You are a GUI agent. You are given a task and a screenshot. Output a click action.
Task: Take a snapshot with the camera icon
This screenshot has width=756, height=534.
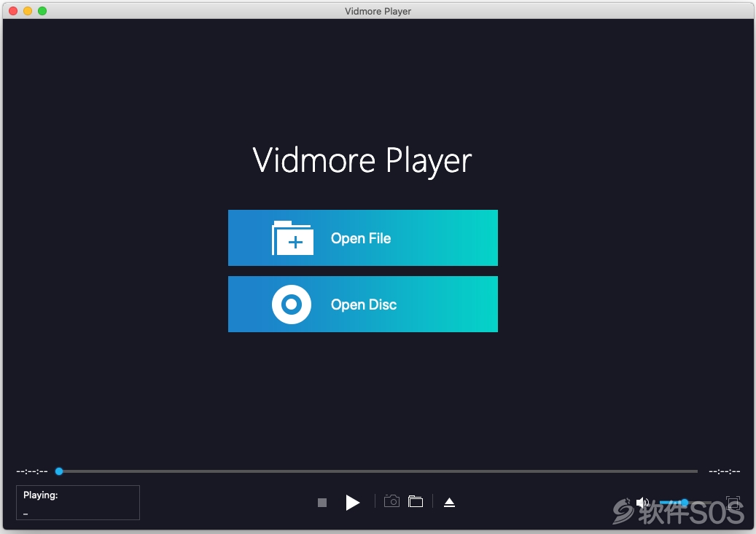click(x=391, y=501)
